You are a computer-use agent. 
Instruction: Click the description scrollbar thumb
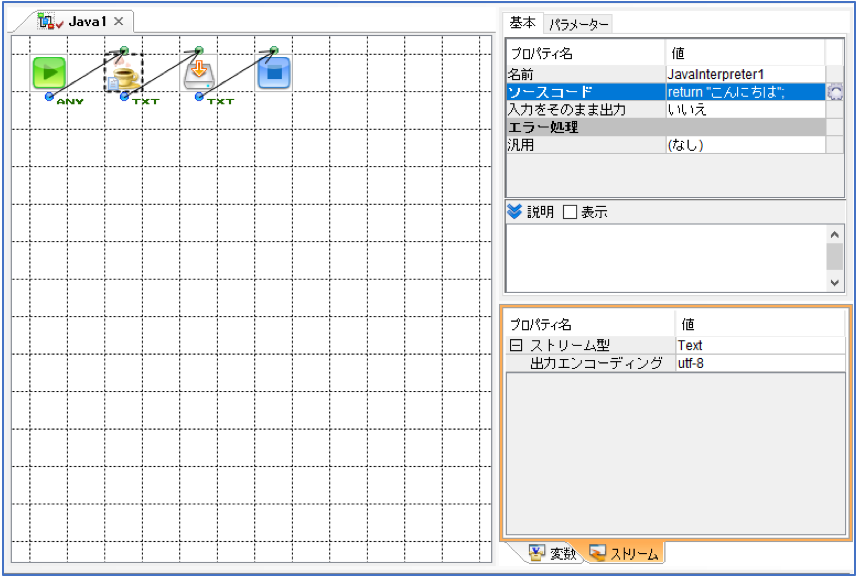click(834, 257)
